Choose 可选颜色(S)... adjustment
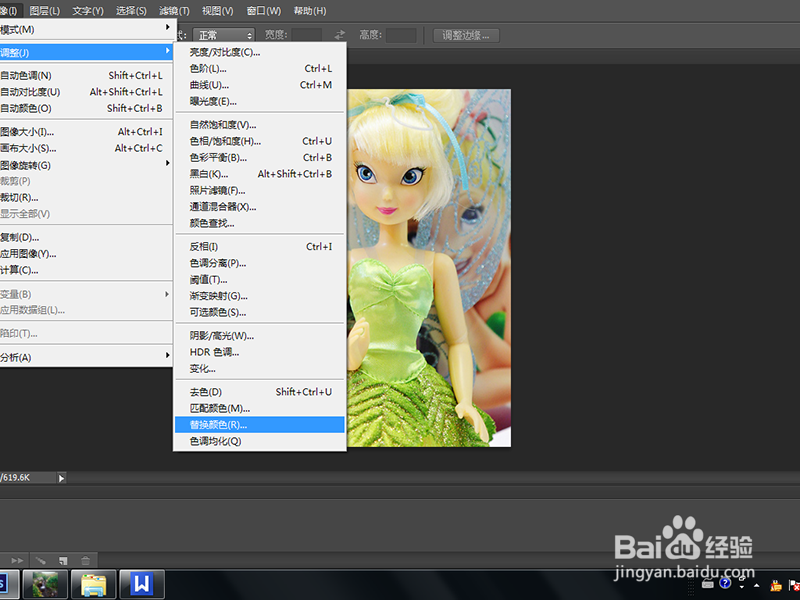The height and width of the screenshot is (600, 800). pos(260,312)
